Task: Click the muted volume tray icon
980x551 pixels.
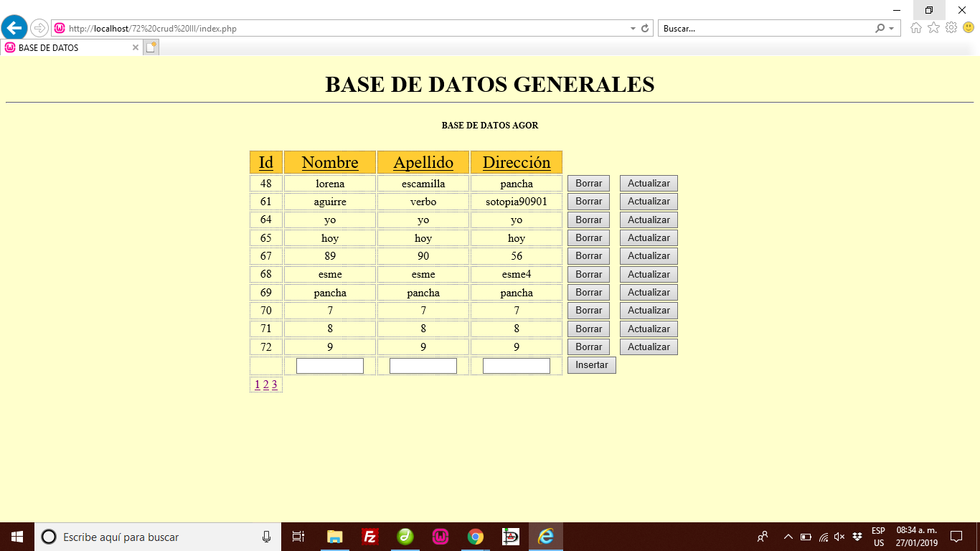Action: 839,537
